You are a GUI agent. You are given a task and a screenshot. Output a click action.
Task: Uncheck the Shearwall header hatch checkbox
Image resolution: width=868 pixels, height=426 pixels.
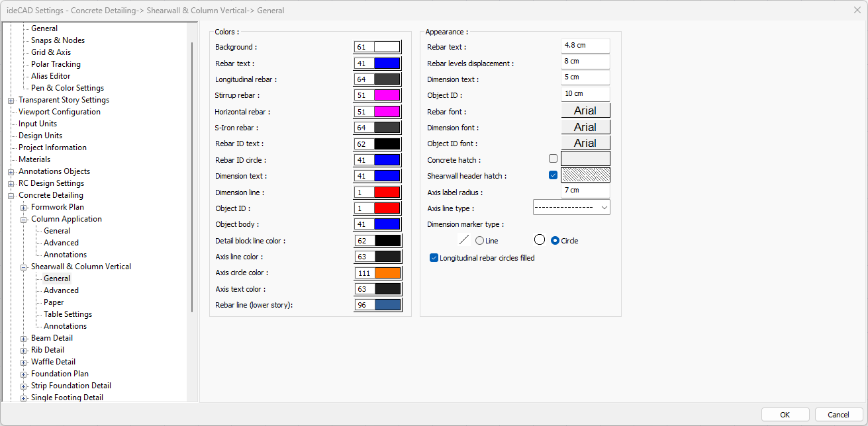(553, 175)
